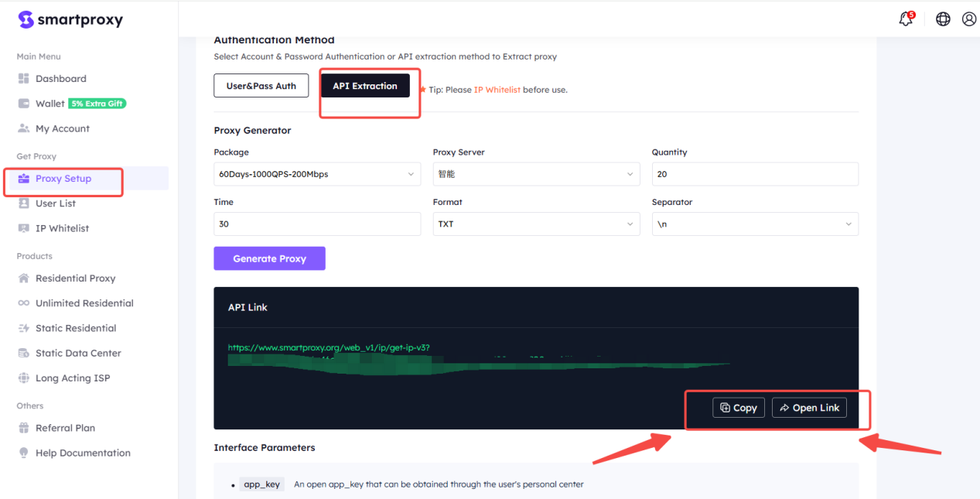Open notifications bell icon
Viewport: 980px width, 499px height.
pos(907,19)
